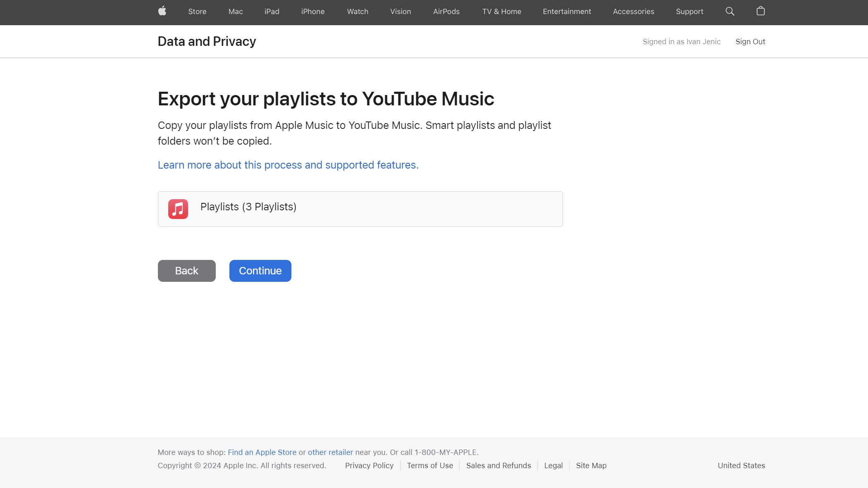Click the Apple logo in the navbar
Screen dimensions: 868x488
point(162,11)
